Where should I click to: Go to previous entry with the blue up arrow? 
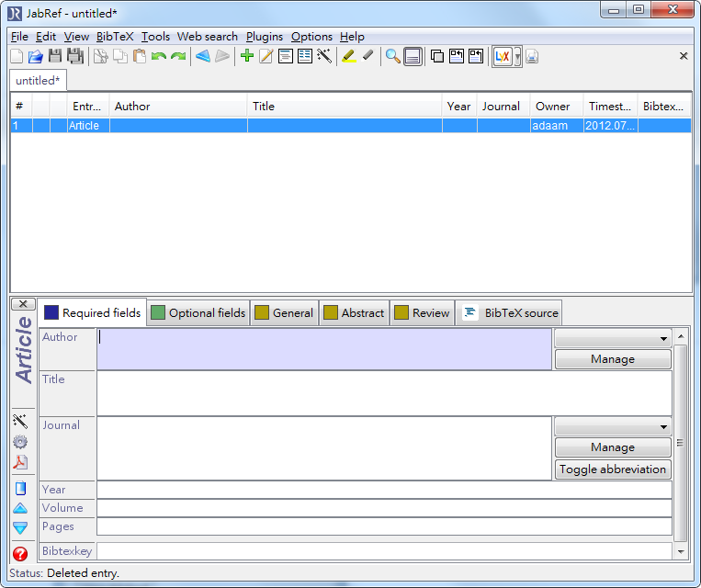(x=20, y=508)
